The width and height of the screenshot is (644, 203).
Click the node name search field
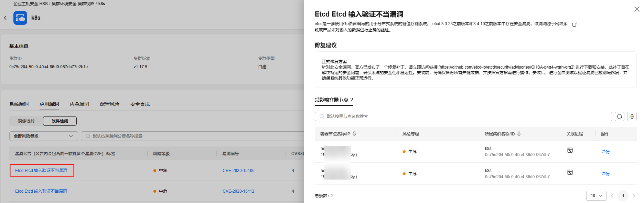click(x=464, y=116)
